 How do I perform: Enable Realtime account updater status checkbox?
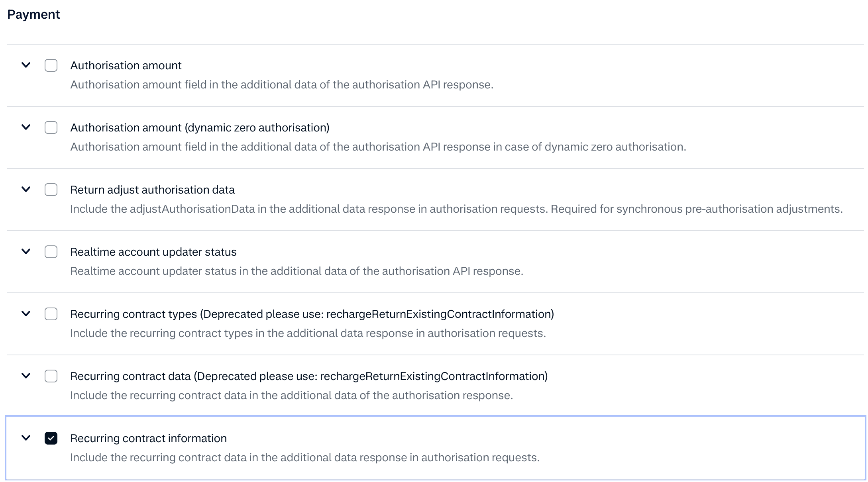pos(51,252)
